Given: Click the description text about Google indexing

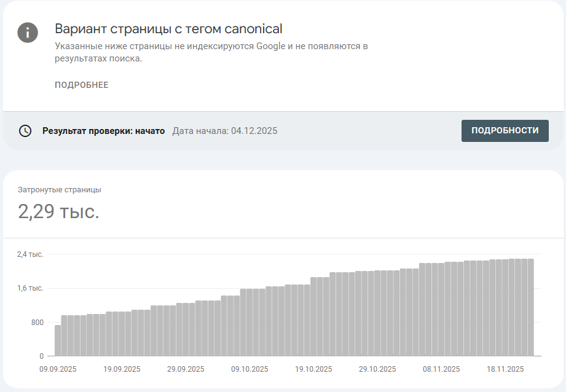Looking at the screenshot, I should pyautogui.click(x=211, y=52).
